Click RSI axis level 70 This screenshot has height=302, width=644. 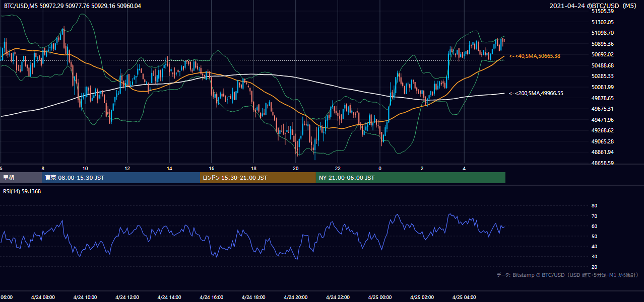point(594,216)
